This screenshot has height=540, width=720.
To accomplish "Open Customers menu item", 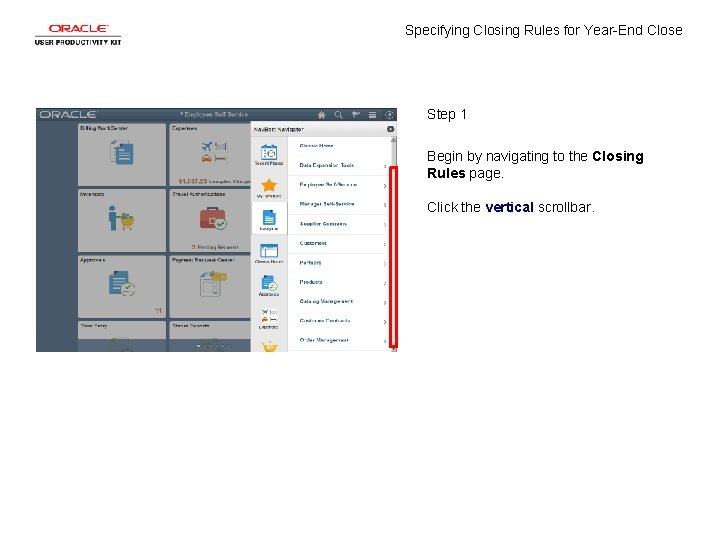I will [x=338, y=243].
